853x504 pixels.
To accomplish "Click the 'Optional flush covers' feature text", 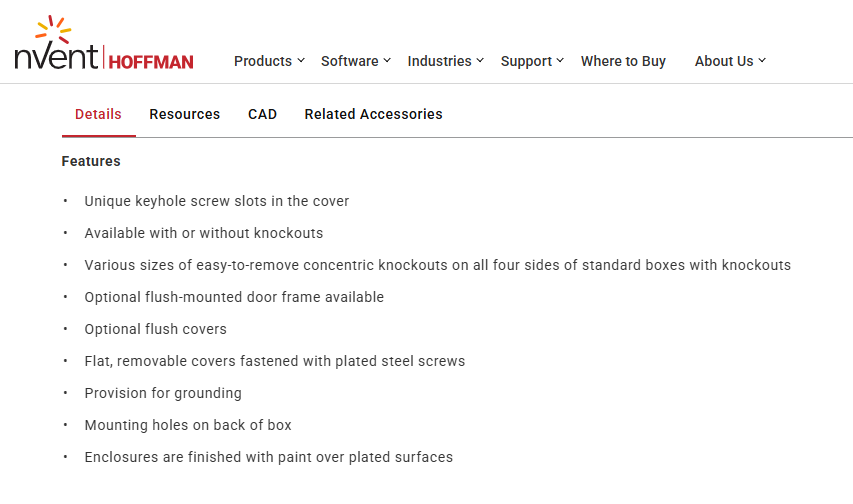I will pos(155,329).
